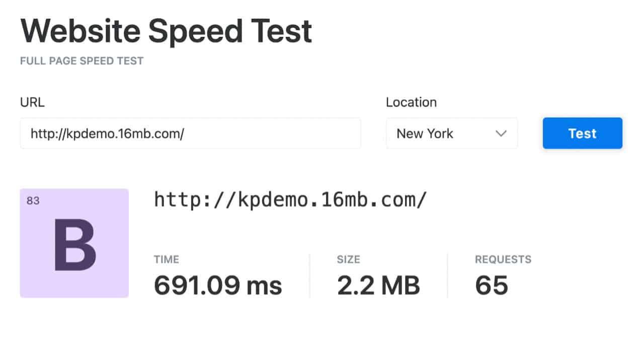This screenshot has height=337, width=644.
Task: Click the URL input field
Action: coord(190,133)
